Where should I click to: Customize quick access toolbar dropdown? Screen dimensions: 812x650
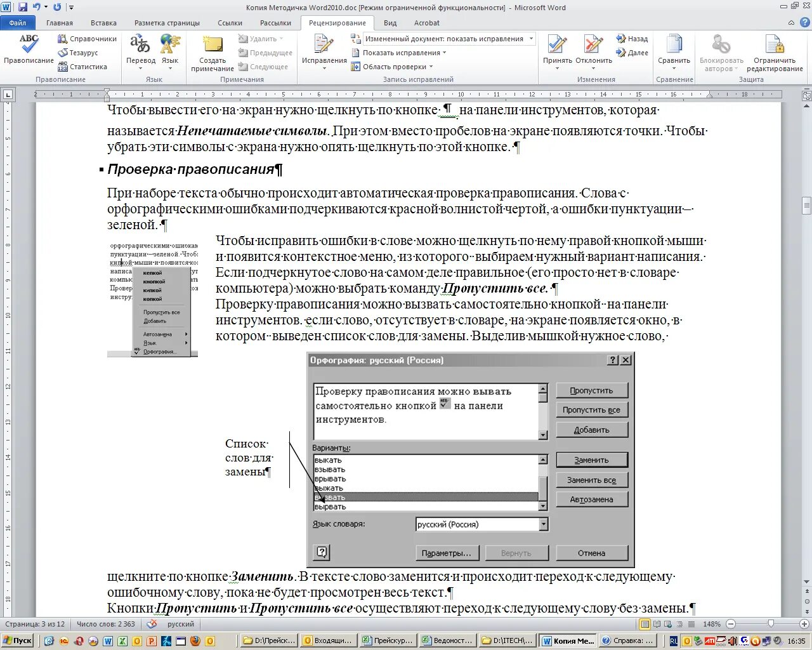(71, 8)
